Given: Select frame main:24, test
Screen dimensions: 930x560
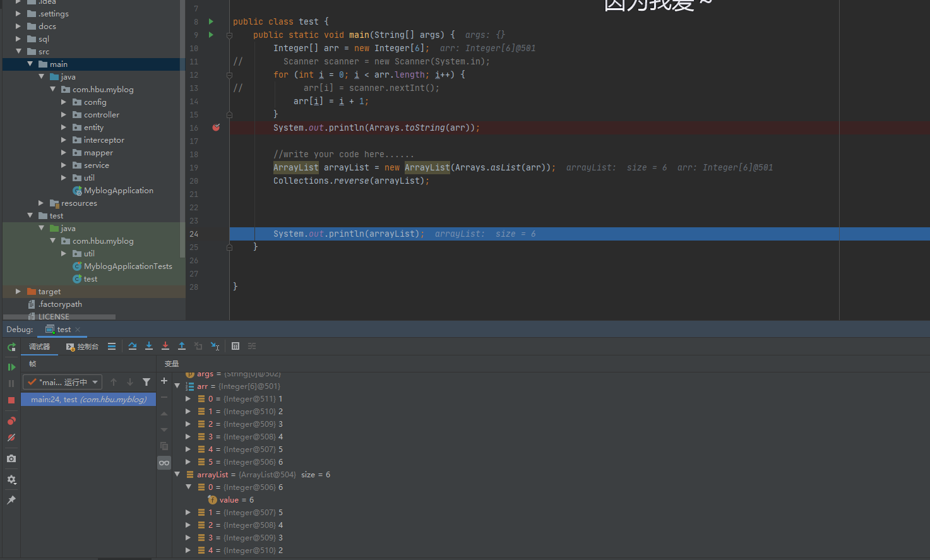Looking at the screenshot, I should [x=88, y=400].
